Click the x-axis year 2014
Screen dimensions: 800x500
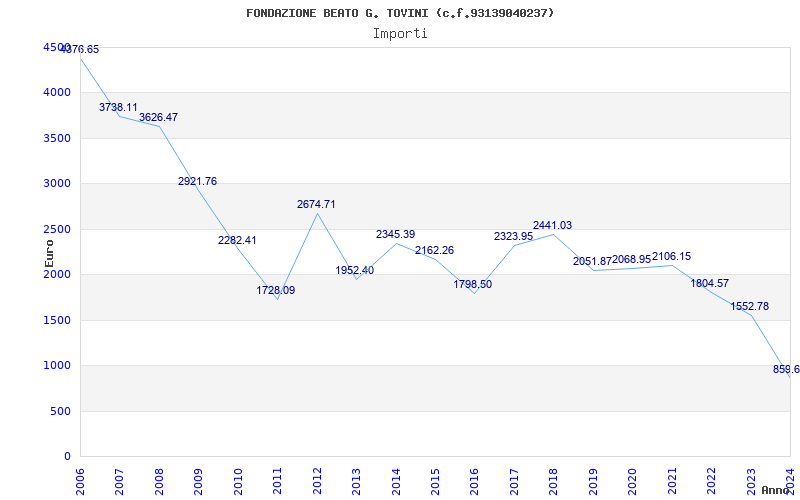point(396,482)
